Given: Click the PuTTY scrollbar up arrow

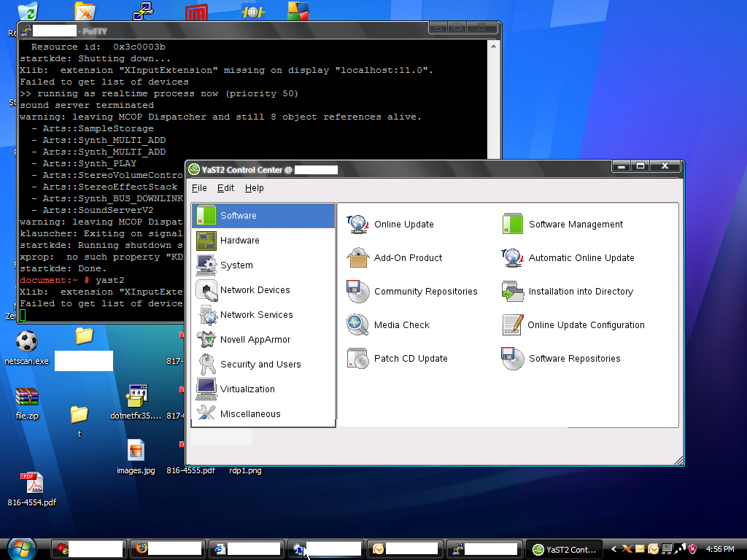Looking at the screenshot, I should (494, 46).
